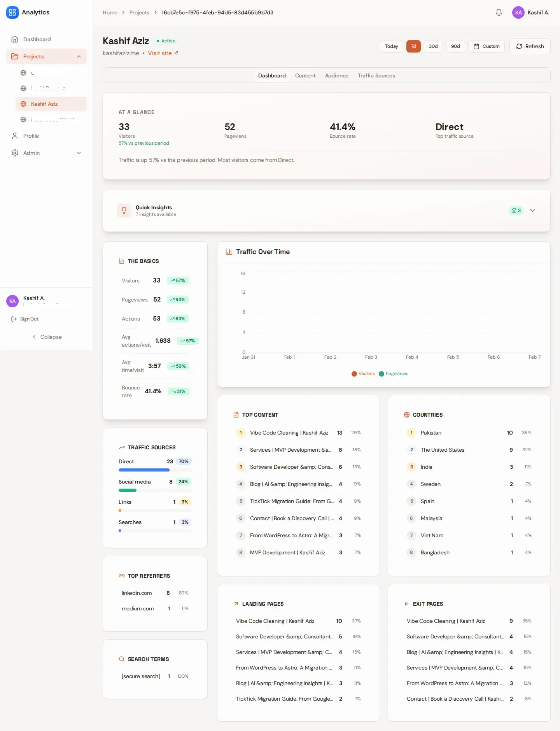Click the trending arrow icon beside Traffic Sources
This screenshot has height=731, width=560.
122,447
